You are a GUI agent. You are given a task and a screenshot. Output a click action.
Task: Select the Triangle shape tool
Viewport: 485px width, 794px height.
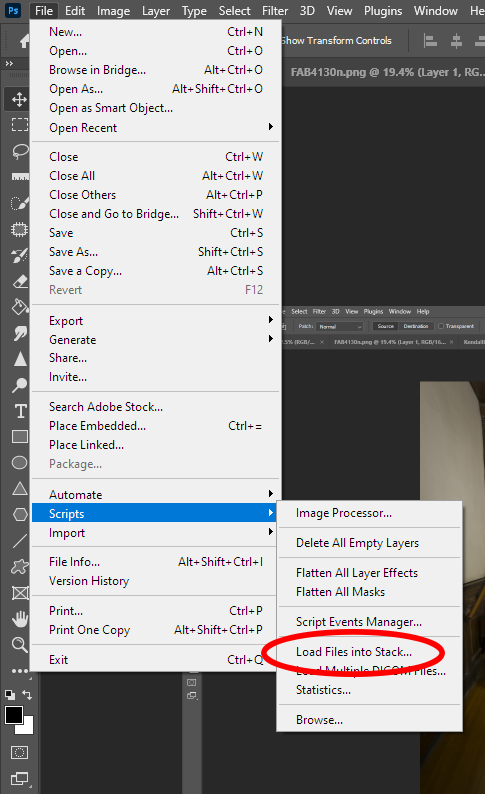tap(19, 489)
